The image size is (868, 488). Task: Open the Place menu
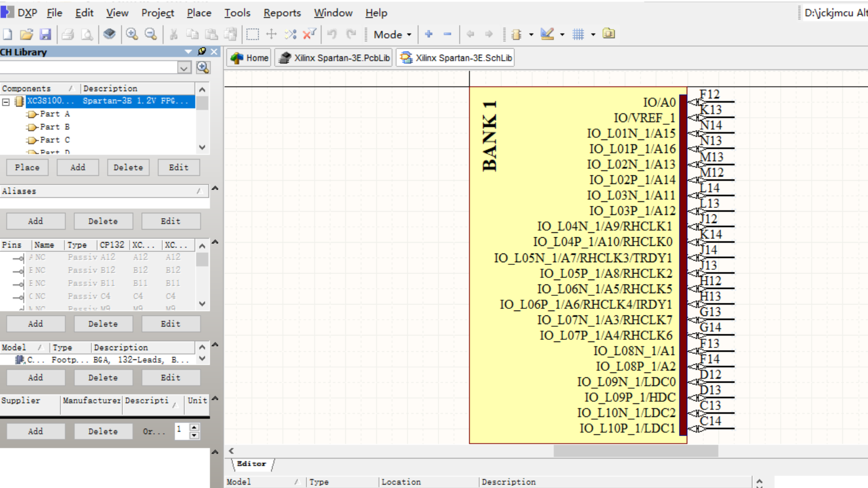(199, 12)
